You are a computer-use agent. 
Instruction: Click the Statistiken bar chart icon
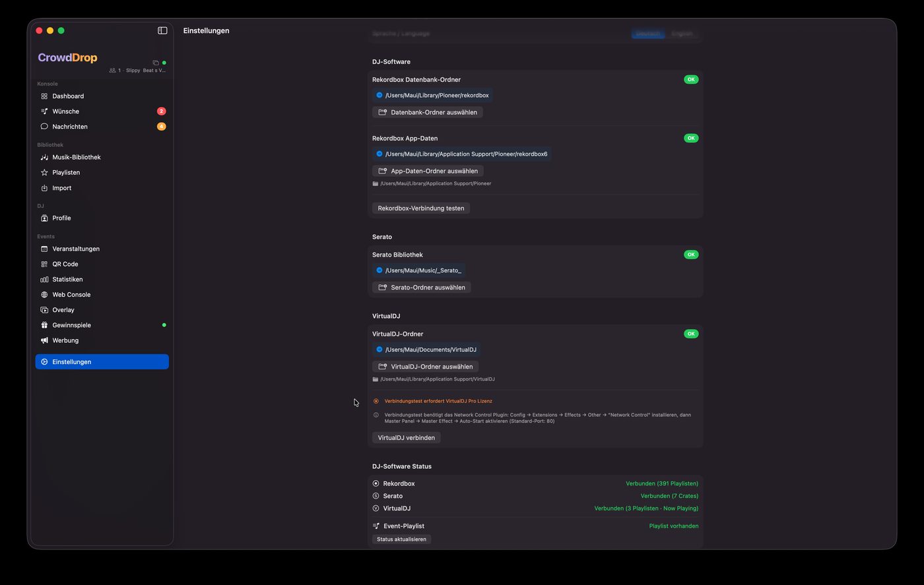click(44, 280)
